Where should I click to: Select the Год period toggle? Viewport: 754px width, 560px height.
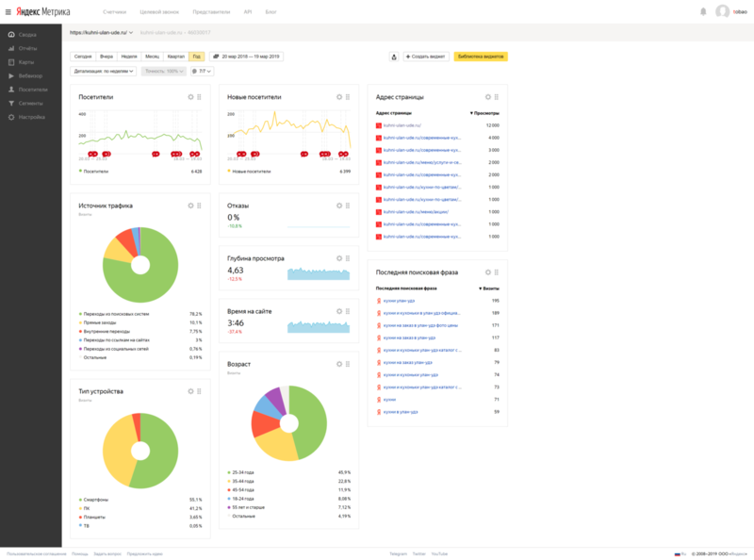coord(196,57)
